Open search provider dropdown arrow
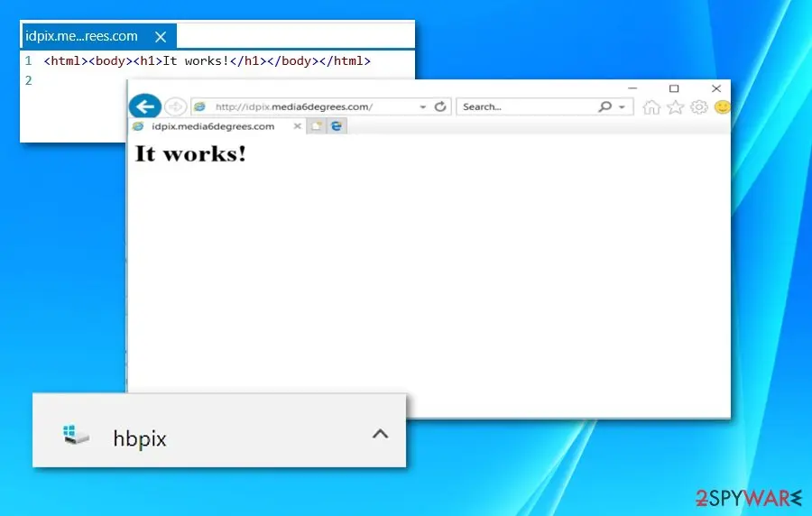812x516 pixels. [622, 106]
